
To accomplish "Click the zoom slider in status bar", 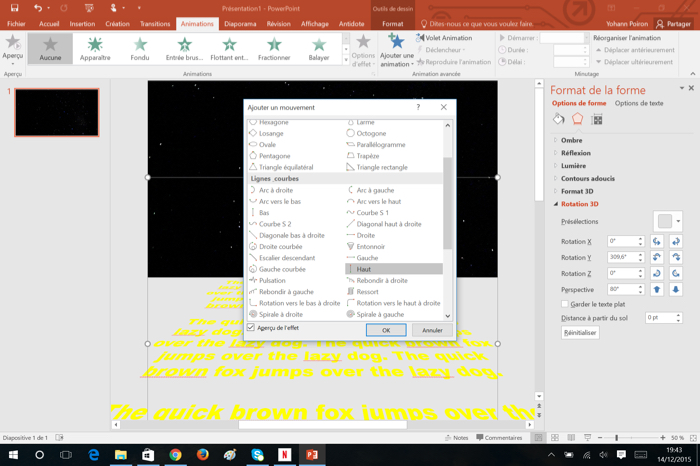I will 616,438.
